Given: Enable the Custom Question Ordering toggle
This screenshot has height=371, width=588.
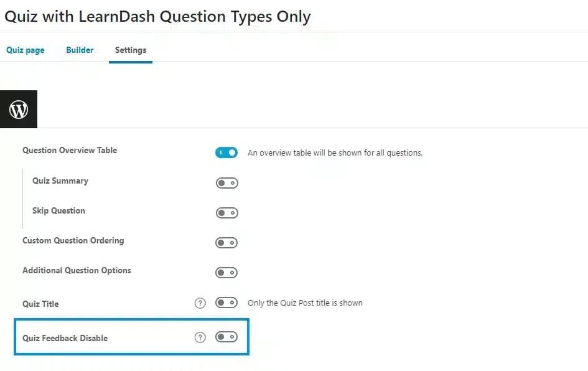Looking at the screenshot, I should pyautogui.click(x=226, y=243).
